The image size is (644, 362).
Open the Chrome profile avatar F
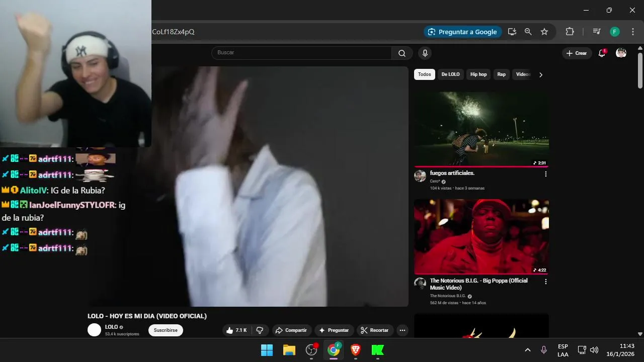tap(615, 32)
